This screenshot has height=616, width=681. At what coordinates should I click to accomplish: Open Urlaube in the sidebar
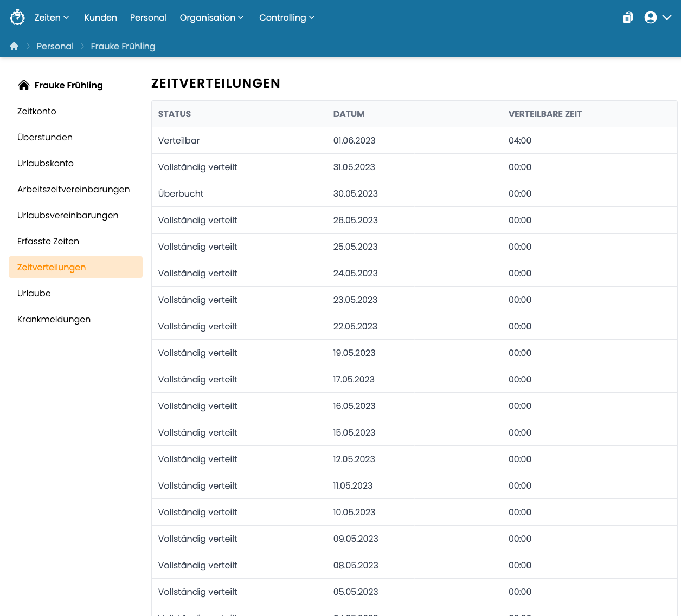(34, 293)
